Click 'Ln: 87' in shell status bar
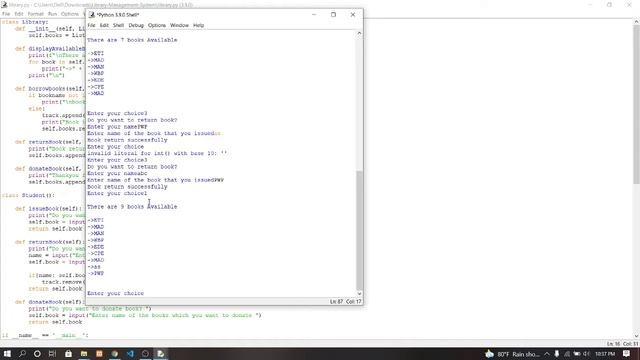This screenshot has width=640, height=360. (336, 302)
